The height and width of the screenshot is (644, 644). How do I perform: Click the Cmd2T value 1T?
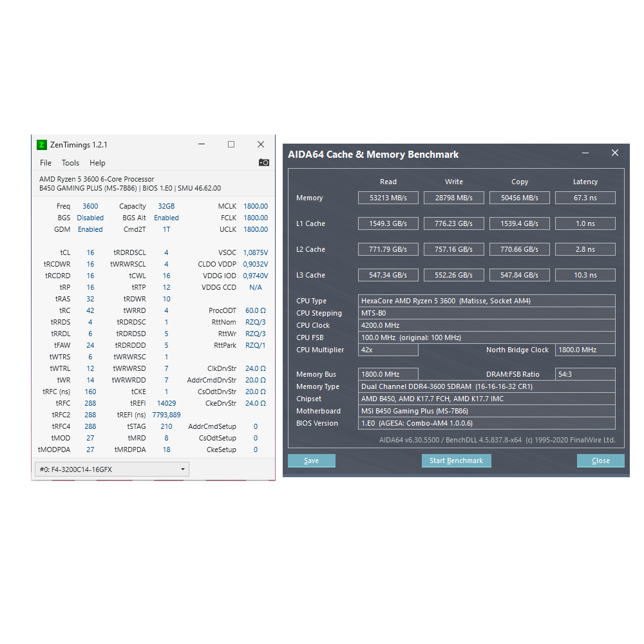pos(166,229)
